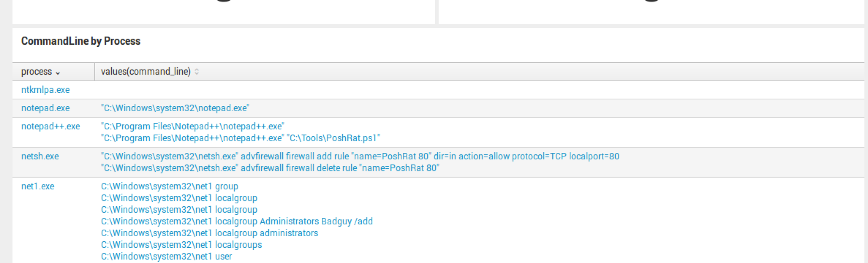Image resolution: width=868 pixels, height=263 pixels.
Task: Select the net1.exe process link
Action: [38, 186]
